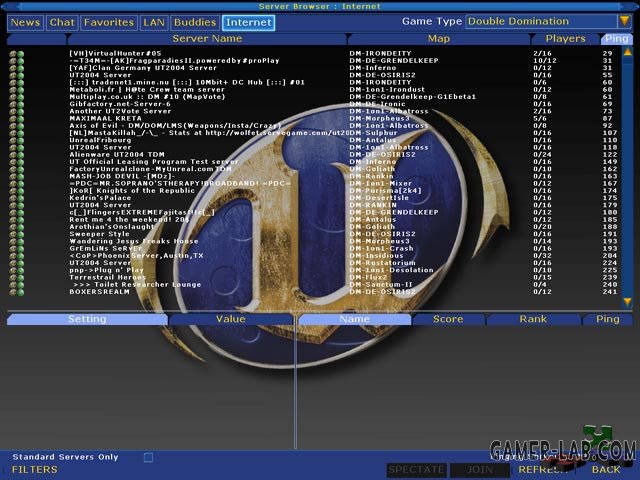Open the Buddies tab

click(x=195, y=22)
